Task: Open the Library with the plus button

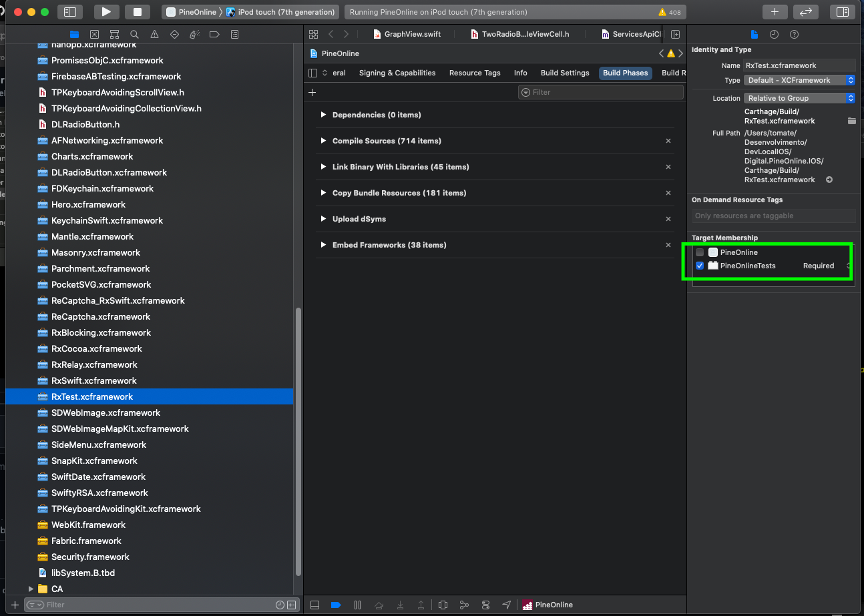Action: pyautogui.click(x=775, y=11)
